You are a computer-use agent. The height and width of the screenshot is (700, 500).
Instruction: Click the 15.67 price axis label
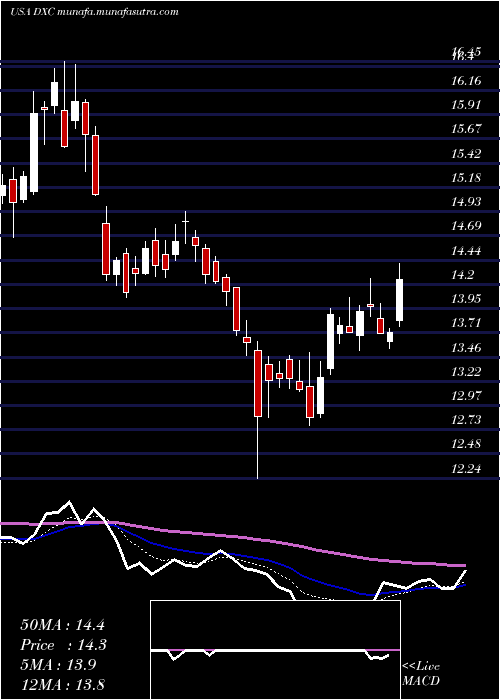pyautogui.click(x=466, y=129)
